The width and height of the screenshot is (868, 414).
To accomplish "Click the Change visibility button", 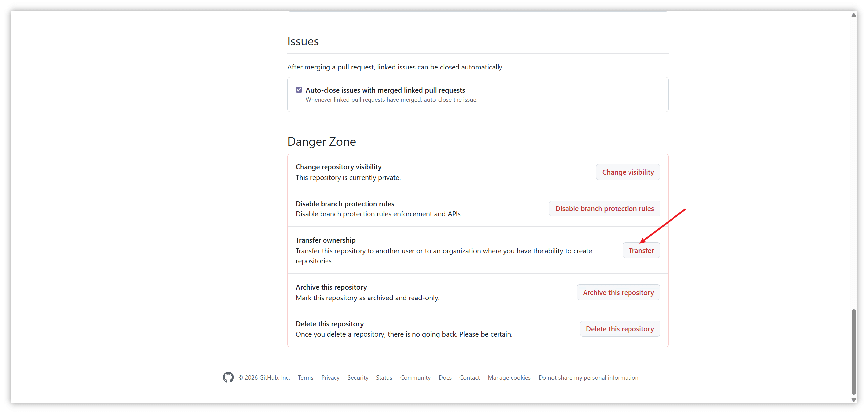I will (x=628, y=172).
